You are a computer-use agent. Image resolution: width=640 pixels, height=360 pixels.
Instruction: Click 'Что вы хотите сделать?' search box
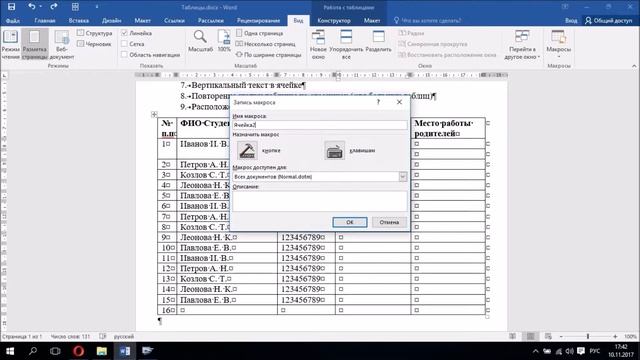tap(427, 20)
